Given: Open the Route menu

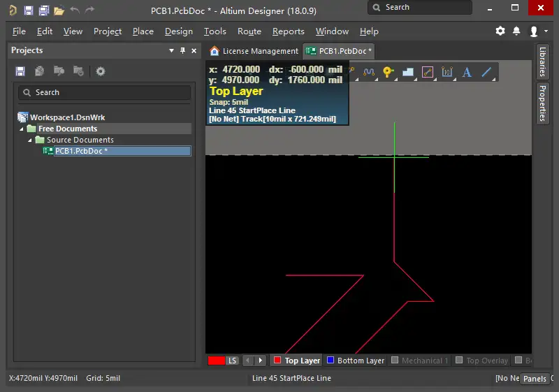Looking at the screenshot, I should point(249,31).
